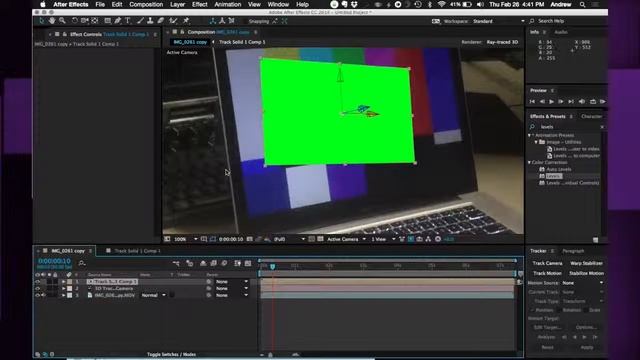Click the Warp Stabilizer button

click(587, 264)
